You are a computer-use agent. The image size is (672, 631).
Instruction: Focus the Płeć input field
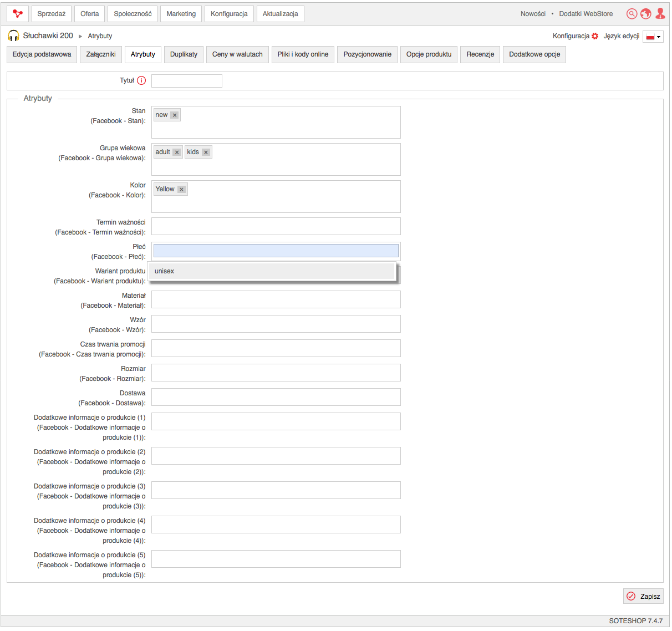pyautogui.click(x=276, y=251)
